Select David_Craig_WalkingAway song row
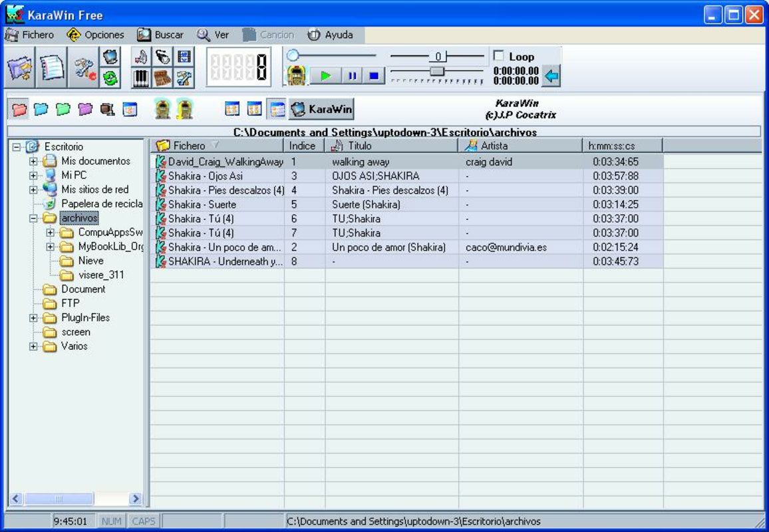Image resolution: width=769 pixels, height=532 pixels. click(407, 162)
